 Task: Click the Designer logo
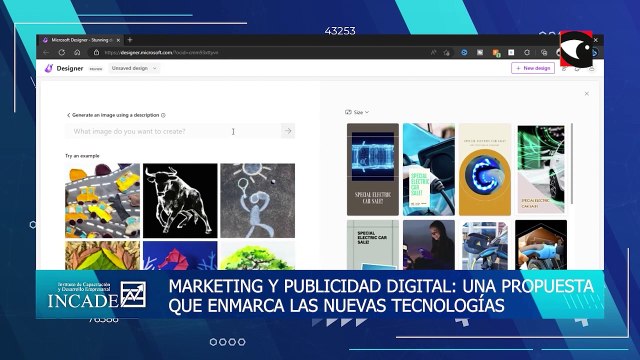64,69
